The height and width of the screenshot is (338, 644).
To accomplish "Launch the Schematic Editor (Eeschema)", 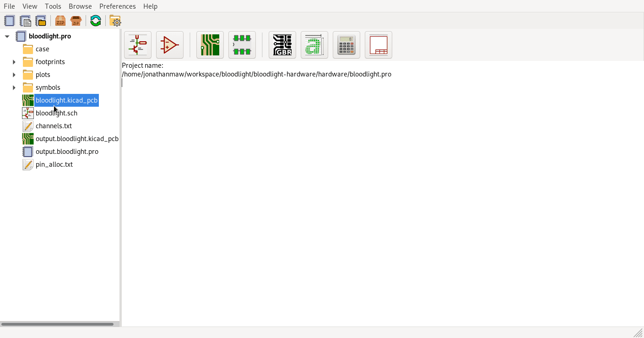I will (138, 45).
